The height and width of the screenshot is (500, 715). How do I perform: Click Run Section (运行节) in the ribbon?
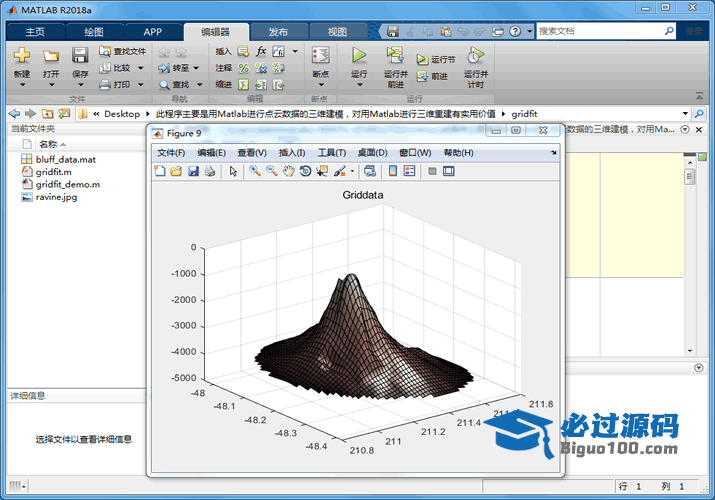pos(436,59)
